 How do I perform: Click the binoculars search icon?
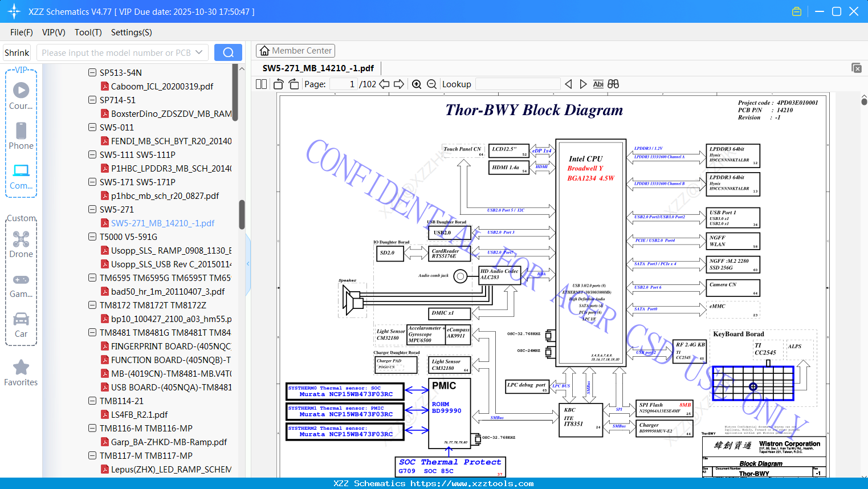(x=613, y=84)
